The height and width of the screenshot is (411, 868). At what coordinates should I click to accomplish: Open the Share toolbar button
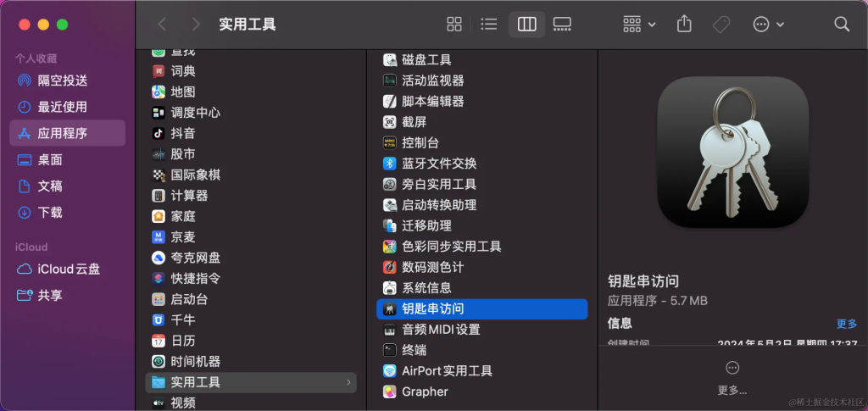click(x=684, y=24)
